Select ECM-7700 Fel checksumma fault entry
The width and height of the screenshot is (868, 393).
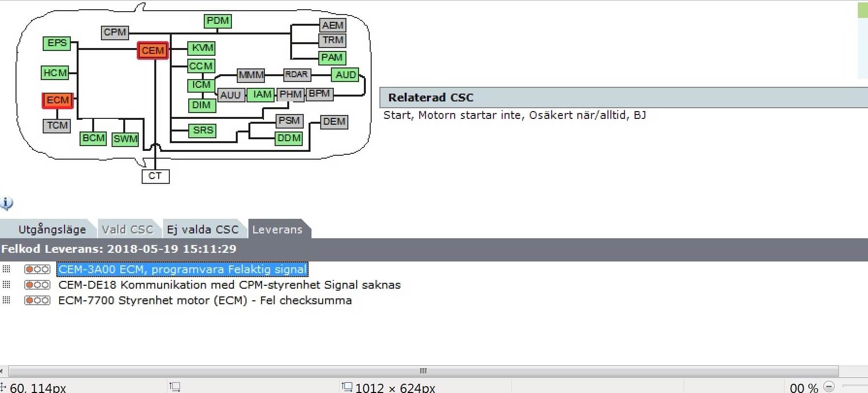205,300
